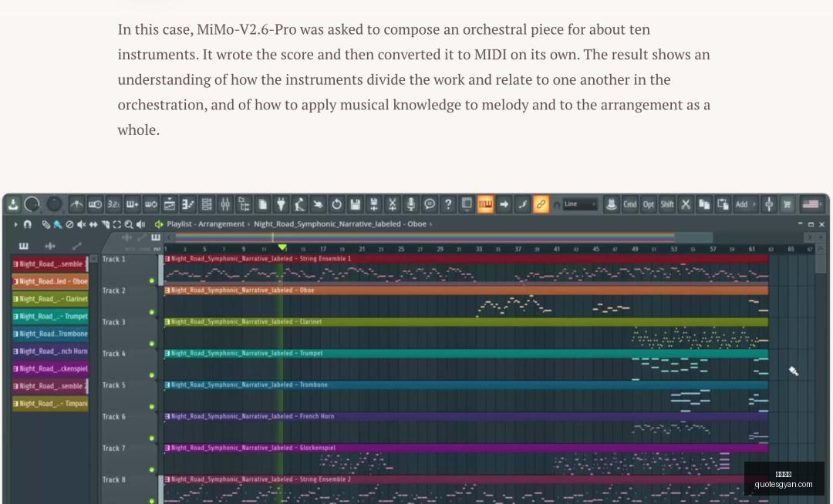Open the Line snap dropdown
The image size is (833, 504).
point(579,204)
